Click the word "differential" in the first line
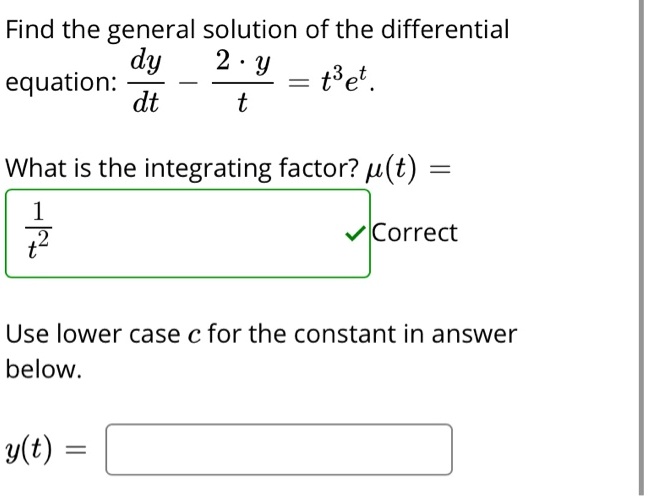The width and height of the screenshot is (648, 496). click(x=445, y=30)
